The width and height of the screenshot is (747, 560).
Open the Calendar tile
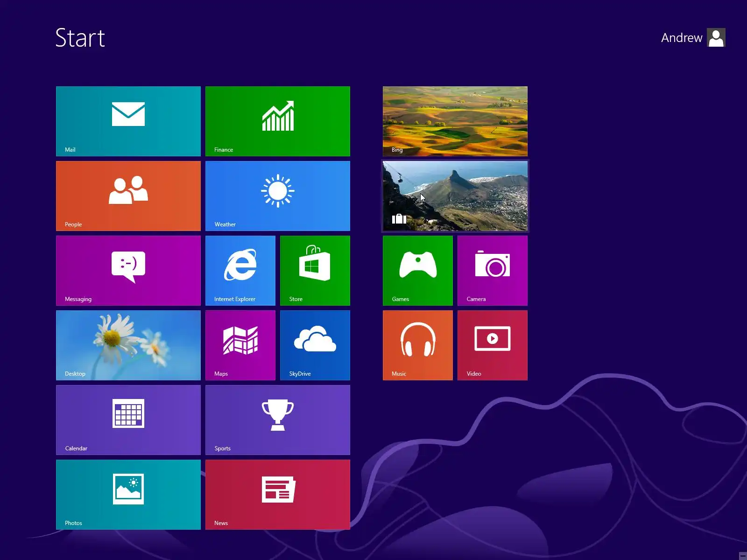tap(128, 420)
